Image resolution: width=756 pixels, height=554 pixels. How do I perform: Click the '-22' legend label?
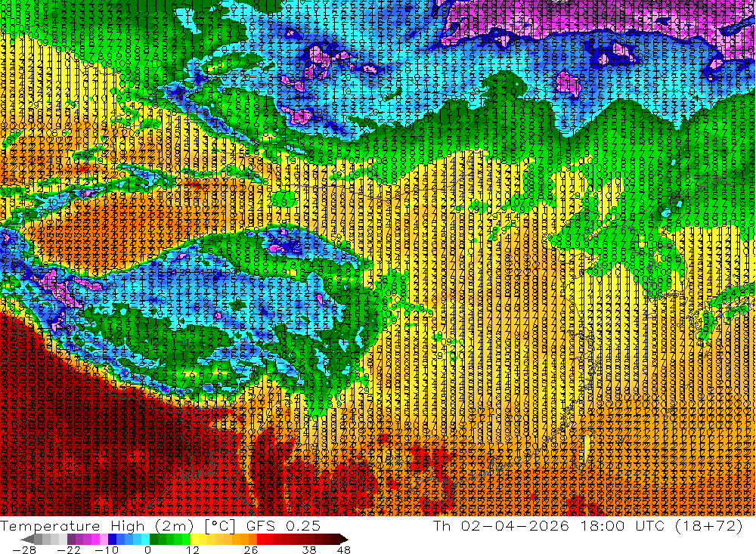[x=70, y=549]
